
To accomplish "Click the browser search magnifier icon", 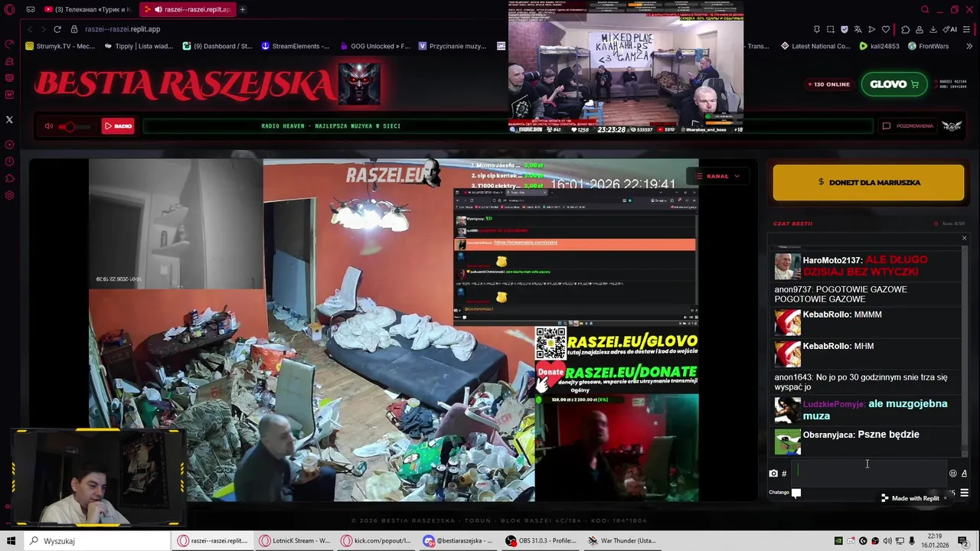I will pos(925,9).
